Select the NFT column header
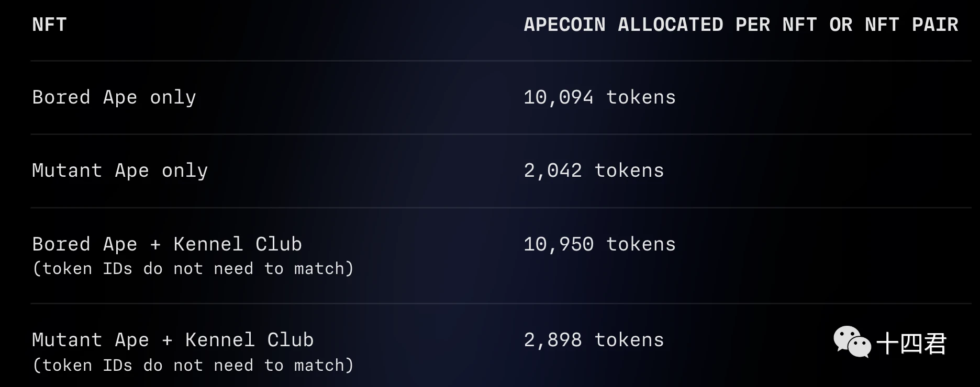This screenshot has height=387, width=980. tap(49, 25)
